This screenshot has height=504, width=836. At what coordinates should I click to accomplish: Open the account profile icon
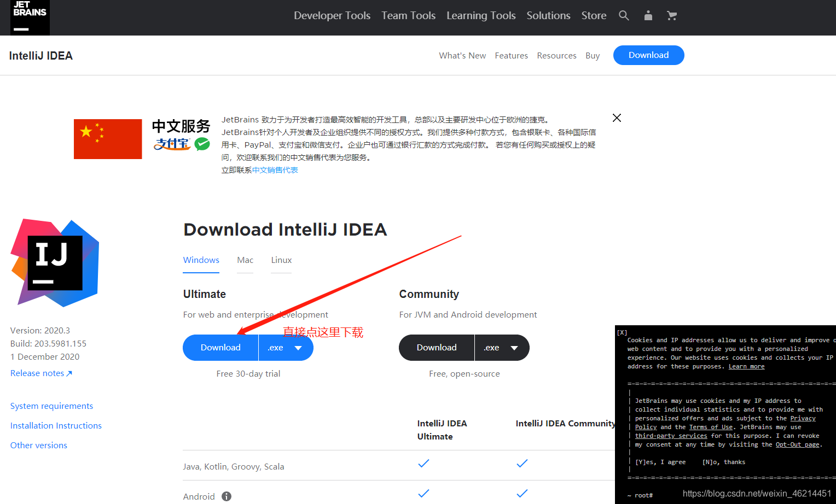[648, 16]
